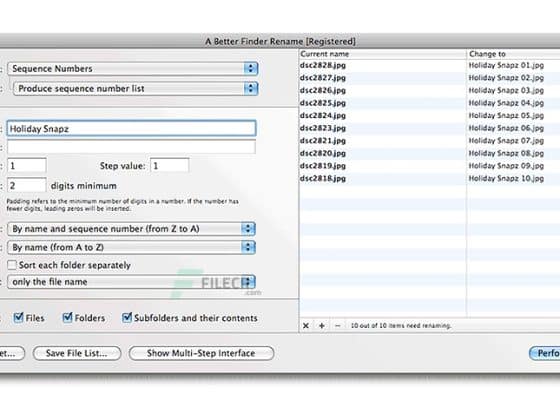Click Holiday Snapz 04.jpg preview name
This screenshot has width=560, height=420.
[x=506, y=103]
